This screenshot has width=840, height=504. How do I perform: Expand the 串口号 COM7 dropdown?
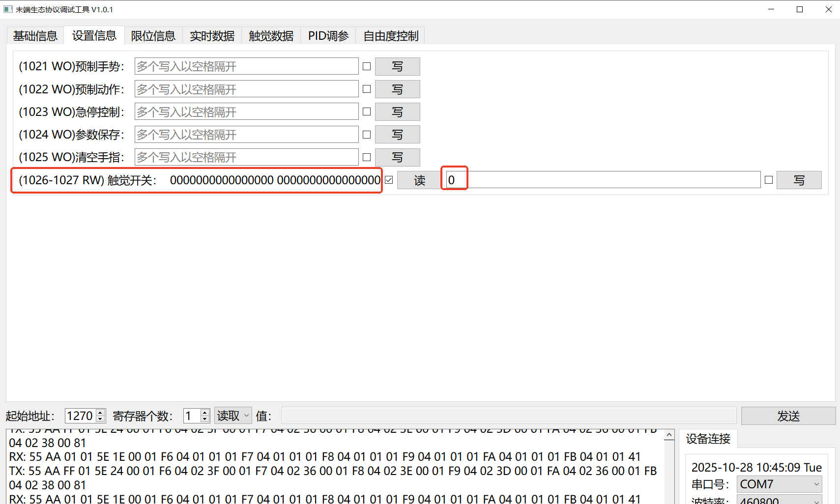pyautogui.click(x=779, y=484)
